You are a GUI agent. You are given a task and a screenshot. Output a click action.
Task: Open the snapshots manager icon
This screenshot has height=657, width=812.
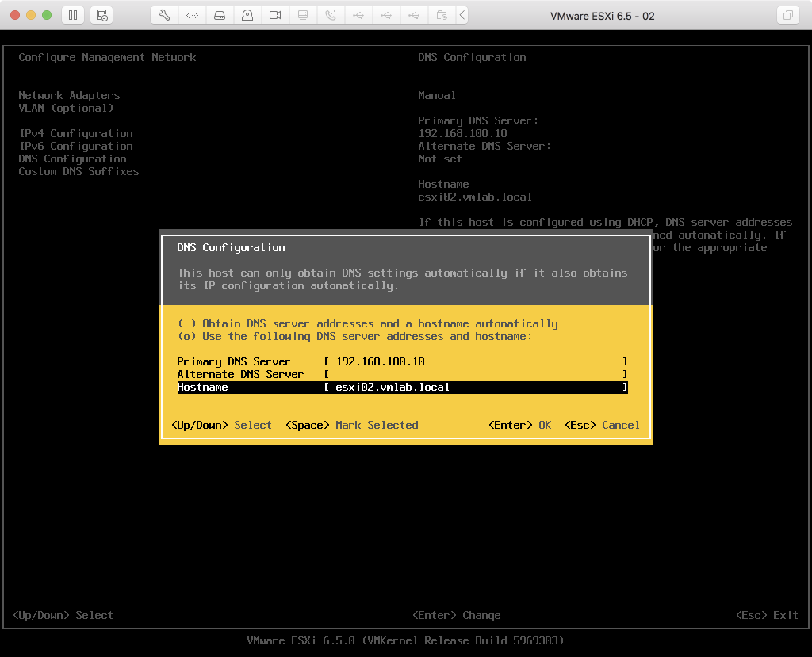tap(101, 15)
